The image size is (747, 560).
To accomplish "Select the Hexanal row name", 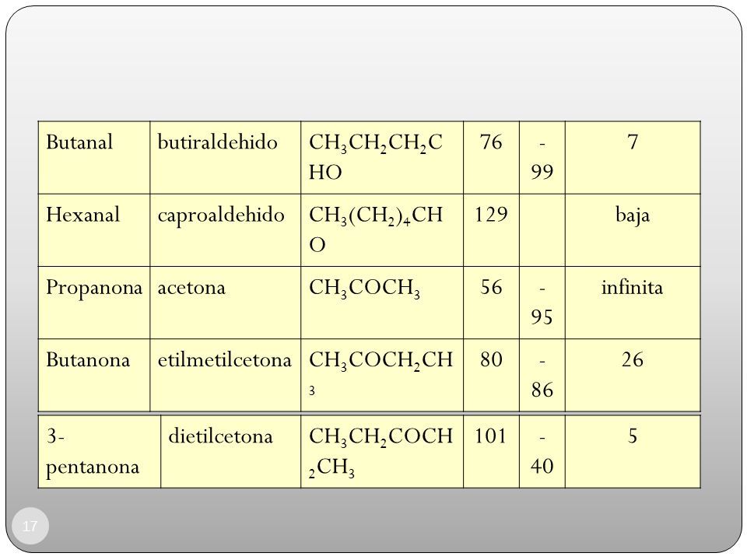I will click(x=94, y=230).
